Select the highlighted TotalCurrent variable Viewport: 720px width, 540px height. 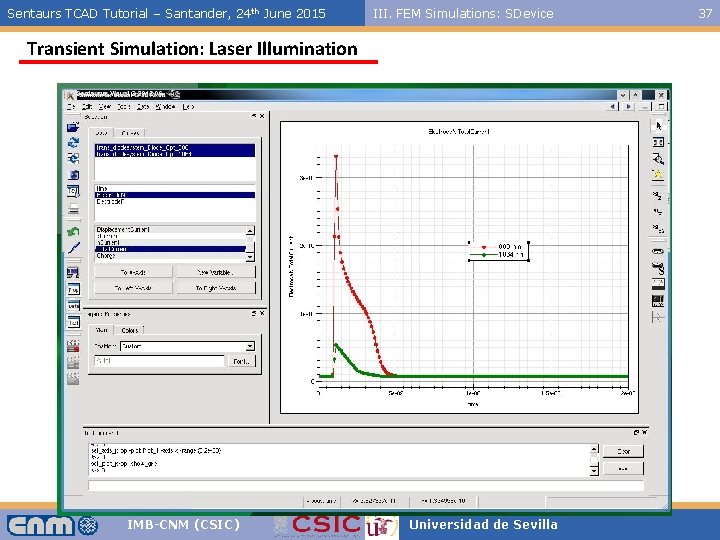coord(170,249)
